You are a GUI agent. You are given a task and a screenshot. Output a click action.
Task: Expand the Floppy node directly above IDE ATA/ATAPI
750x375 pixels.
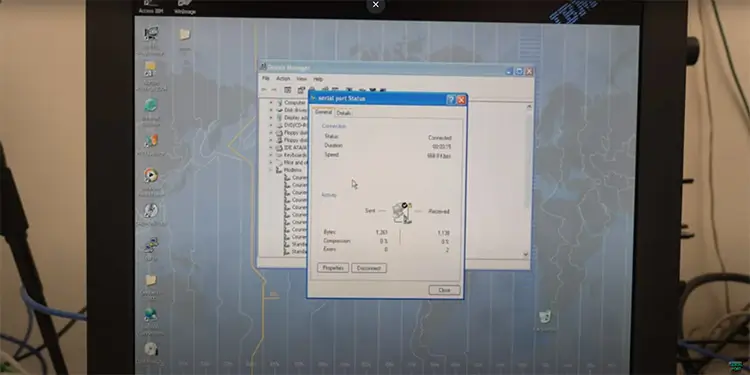(271, 140)
